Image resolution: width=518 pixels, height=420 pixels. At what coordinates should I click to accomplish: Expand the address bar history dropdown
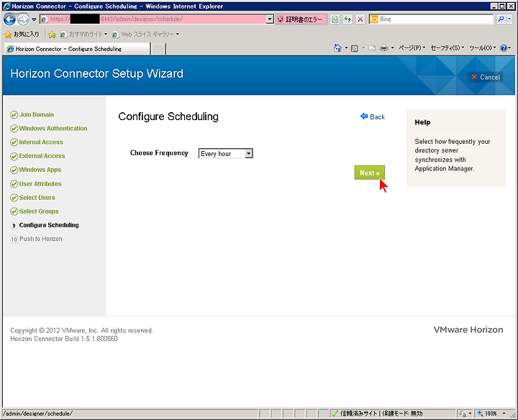pos(270,19)
